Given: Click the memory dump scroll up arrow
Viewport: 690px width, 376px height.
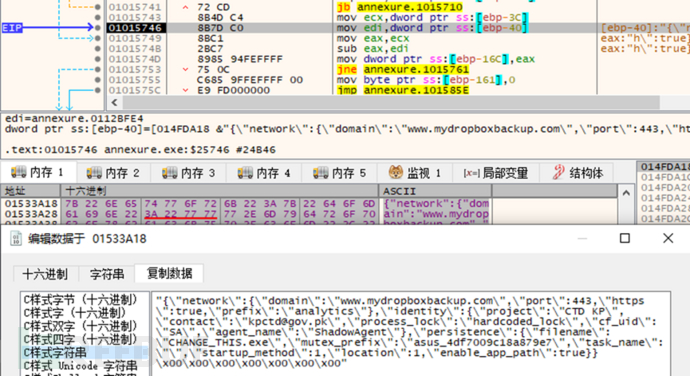Looking at the screenshot, I should point(626,192).
